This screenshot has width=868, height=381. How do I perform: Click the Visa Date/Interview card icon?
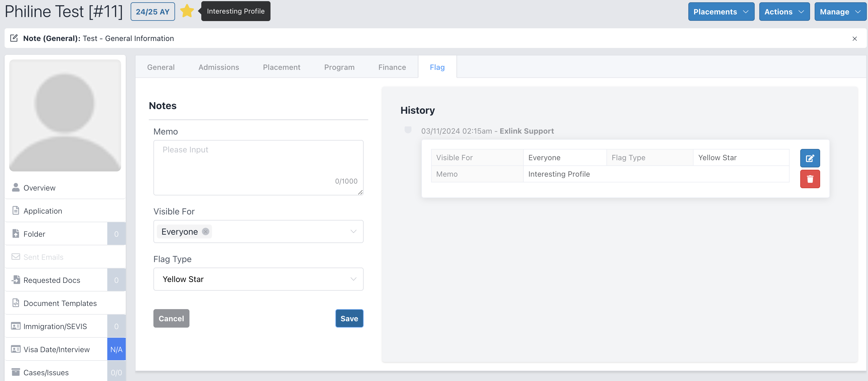(x=16, y=349)
